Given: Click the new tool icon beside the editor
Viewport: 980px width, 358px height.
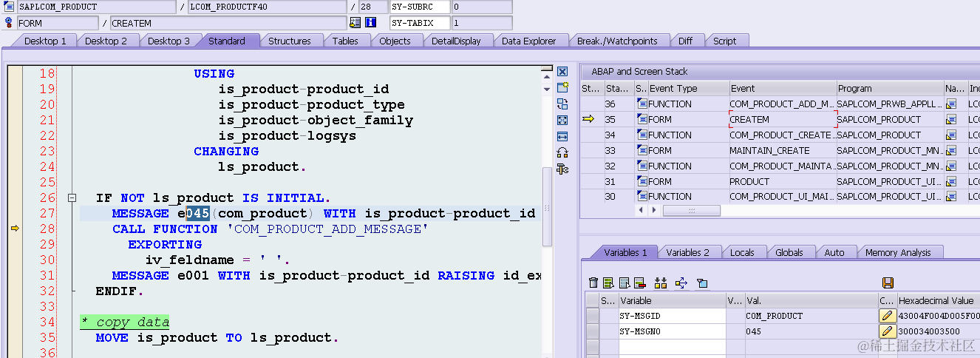Looking at the screenshot, I should pyautogui.click(x=562, y=87).
